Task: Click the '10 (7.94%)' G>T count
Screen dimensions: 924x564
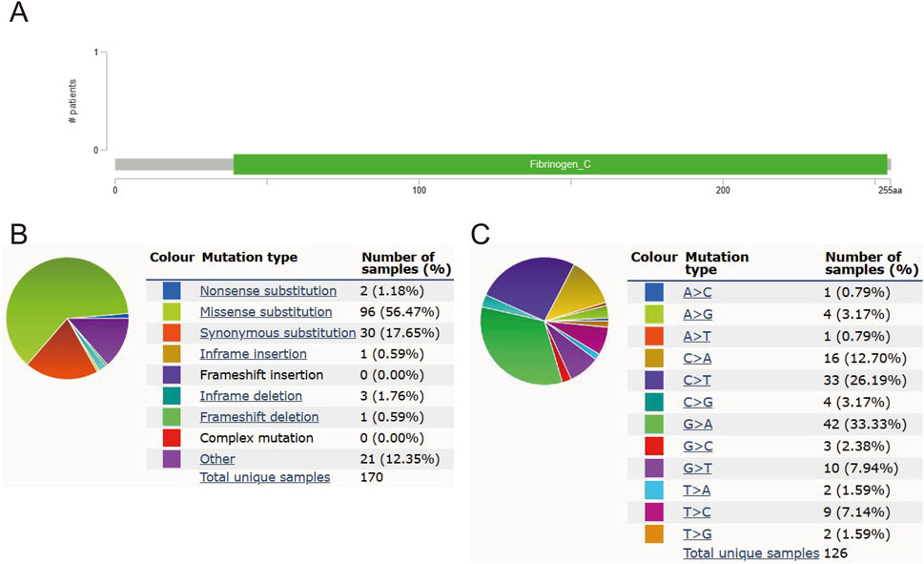Action: click(x=861, y=469)
